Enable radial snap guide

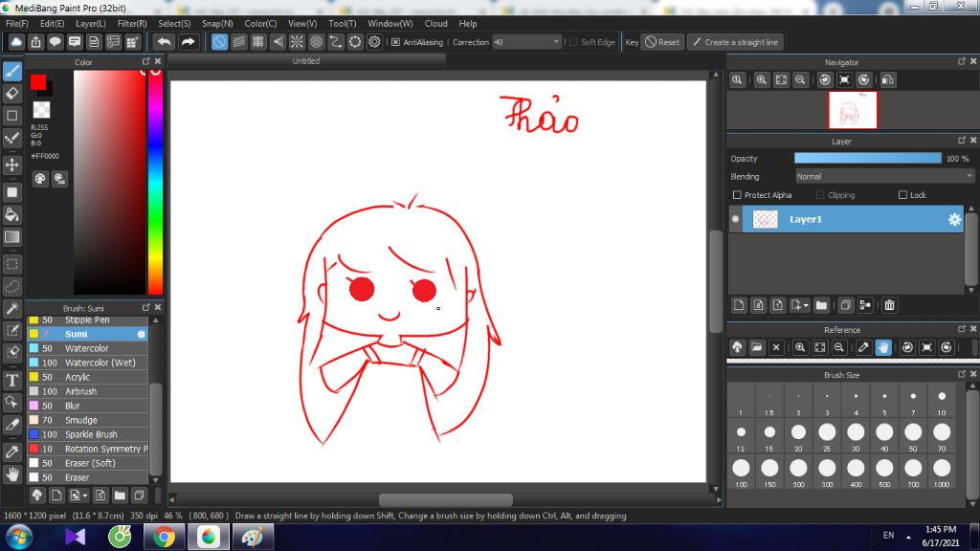(297, 42)
